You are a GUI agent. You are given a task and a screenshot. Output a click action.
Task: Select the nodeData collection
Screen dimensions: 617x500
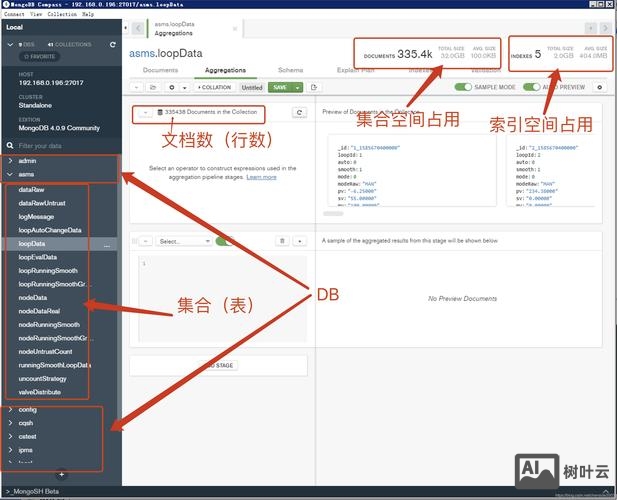coord(32,298)
